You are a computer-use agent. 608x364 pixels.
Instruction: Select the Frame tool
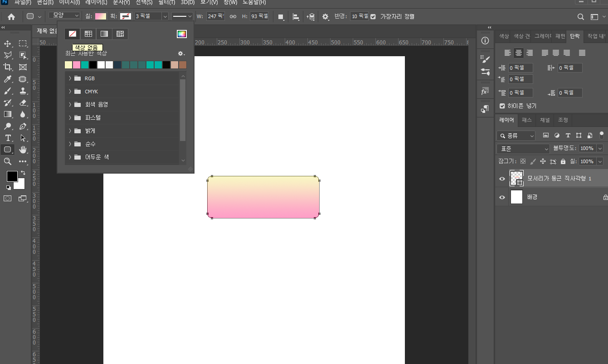23,67
